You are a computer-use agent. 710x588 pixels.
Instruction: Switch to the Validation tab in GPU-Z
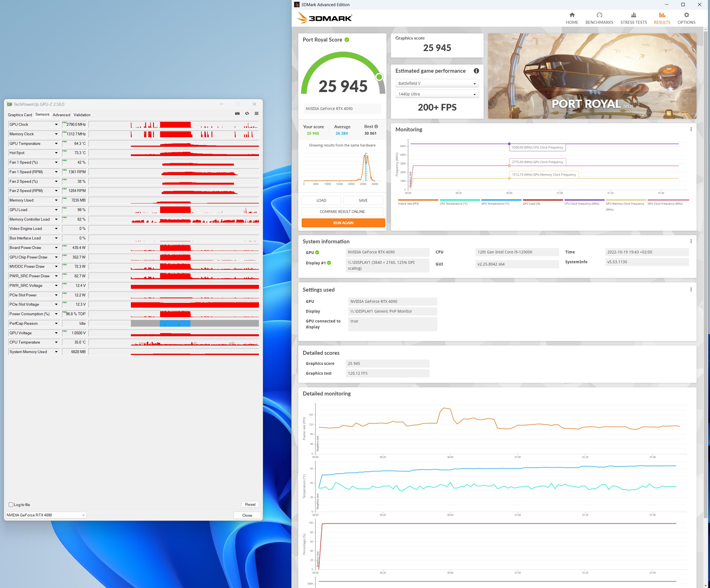click(82, 115)
